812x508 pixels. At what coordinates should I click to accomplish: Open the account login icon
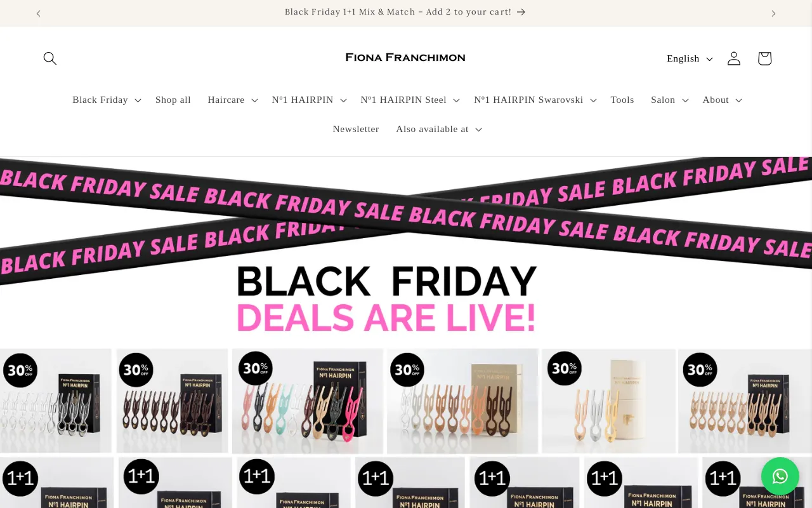pyautogui.click(x=734, y=58)
